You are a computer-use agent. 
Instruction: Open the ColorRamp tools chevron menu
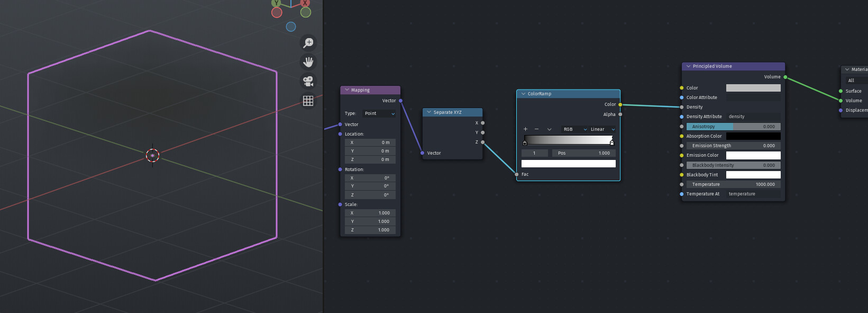[549, 129]
